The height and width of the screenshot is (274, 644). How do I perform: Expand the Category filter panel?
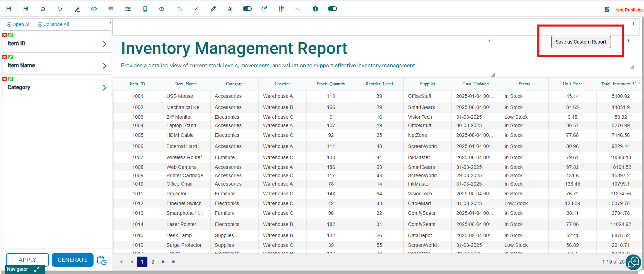[x=104, y=88]
